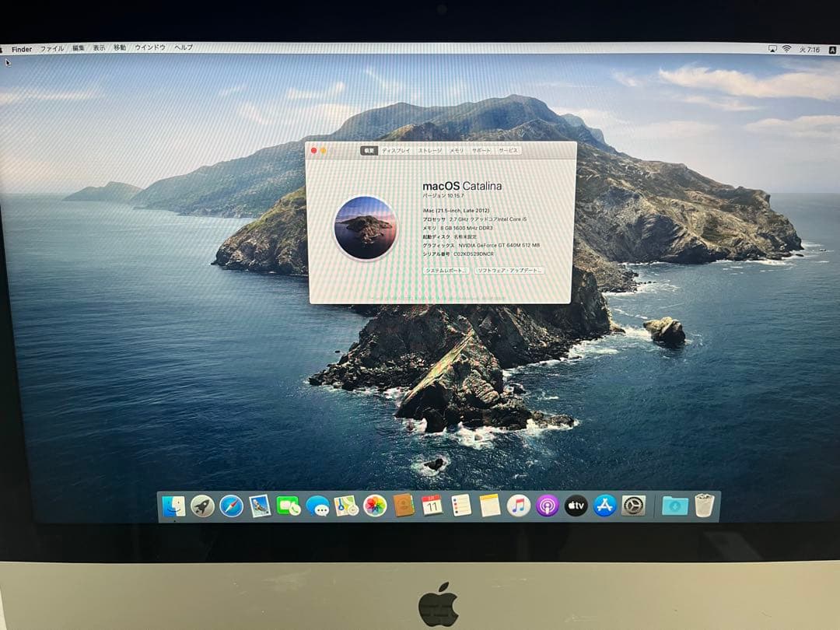
Task: Launch the Maps app
Action: coord(345,506)
